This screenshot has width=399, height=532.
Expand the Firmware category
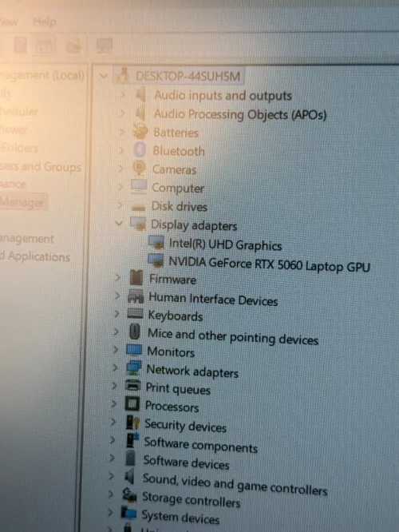pyautogui.click(x=117, y=278)
